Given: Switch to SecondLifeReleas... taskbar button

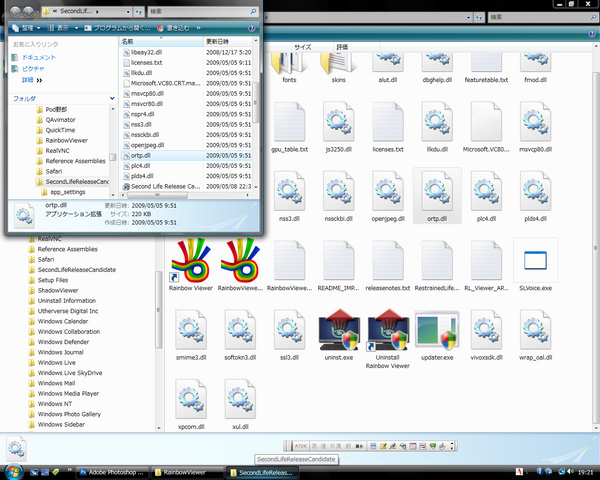Looking at the screenshot, I should pyautogui.click(x=261, y=472).
